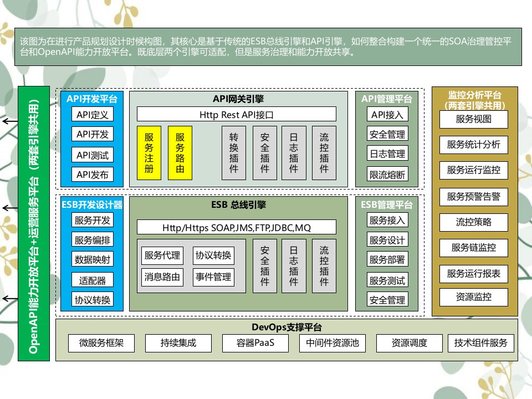532x399 pixels.
Task: Select the yellow 服务路由 box
Action: (180, 153)
